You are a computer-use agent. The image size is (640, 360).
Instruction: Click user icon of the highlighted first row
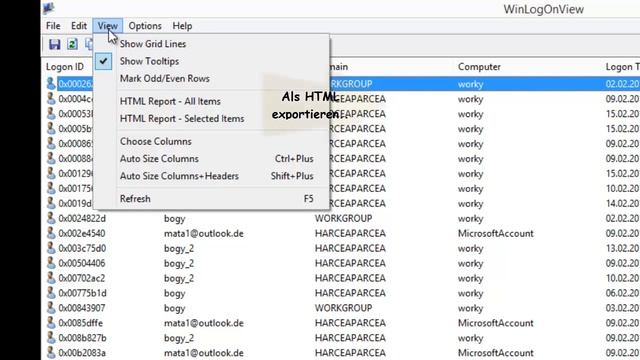point(51,84)
